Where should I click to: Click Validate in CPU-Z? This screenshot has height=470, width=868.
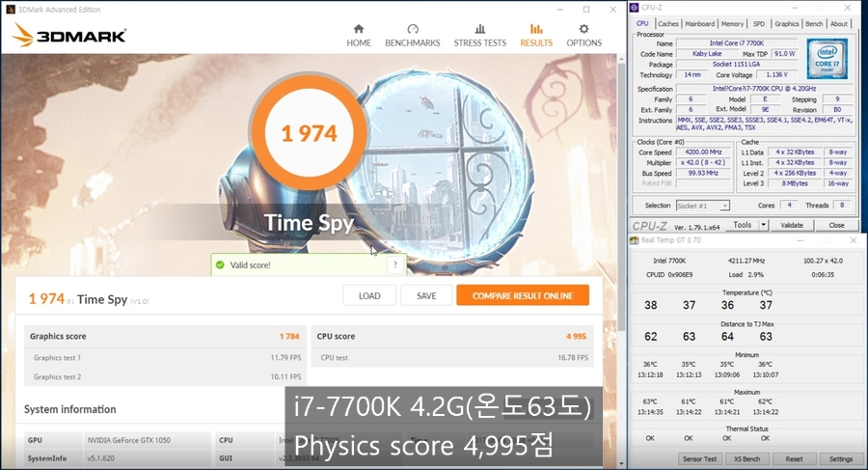coord(792,225)
